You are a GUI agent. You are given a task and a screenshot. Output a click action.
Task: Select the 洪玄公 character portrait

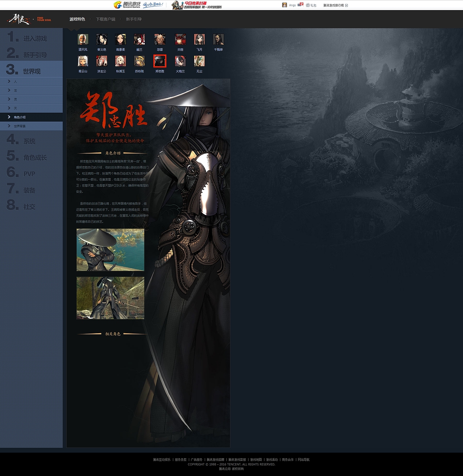[102, 61]
